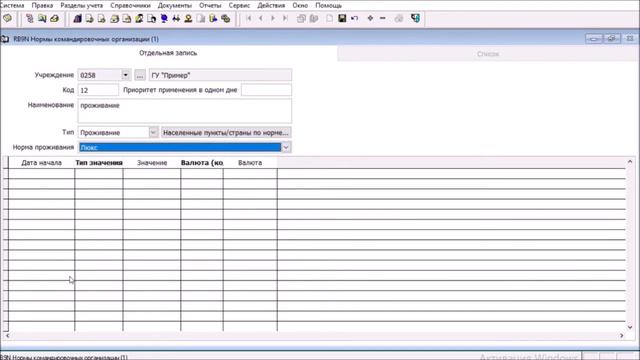This screenshot has height=360, width=640.
Task: Click the last Валюта column header
Action: pyautogui.click(x=250, y=162)
